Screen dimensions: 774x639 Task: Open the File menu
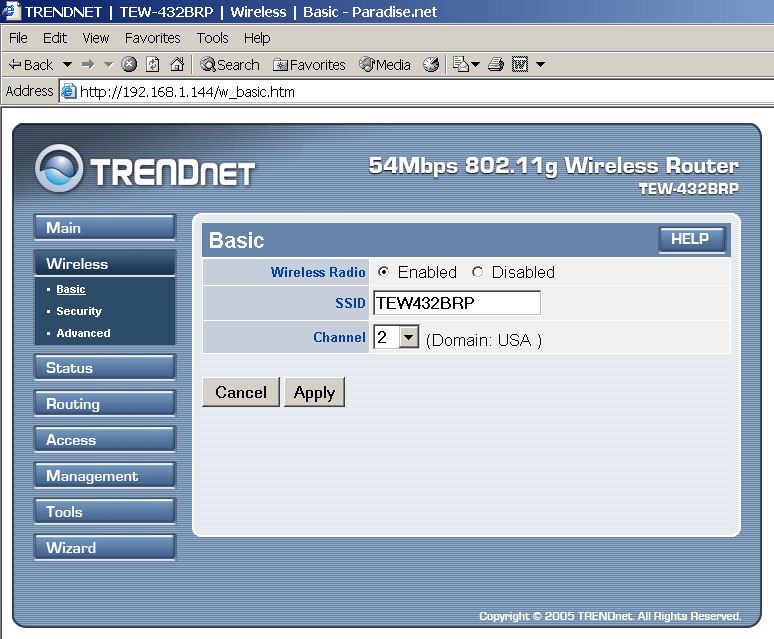click(18, 38)
